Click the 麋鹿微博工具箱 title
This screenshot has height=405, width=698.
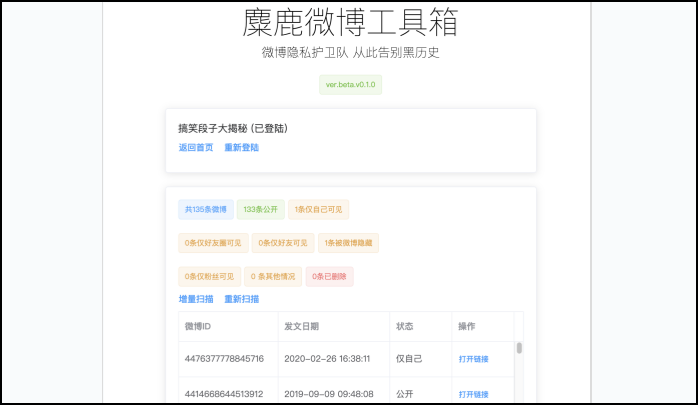(350, 22)
